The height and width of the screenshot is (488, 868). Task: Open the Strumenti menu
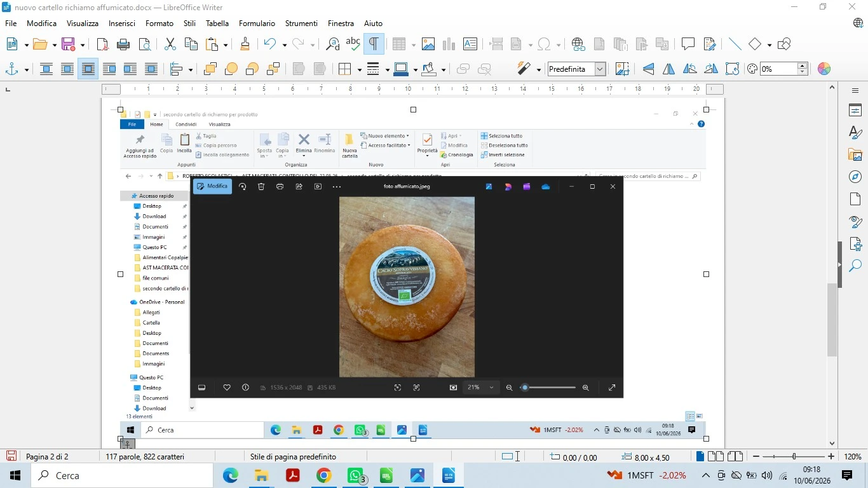(x=301, y=23)
